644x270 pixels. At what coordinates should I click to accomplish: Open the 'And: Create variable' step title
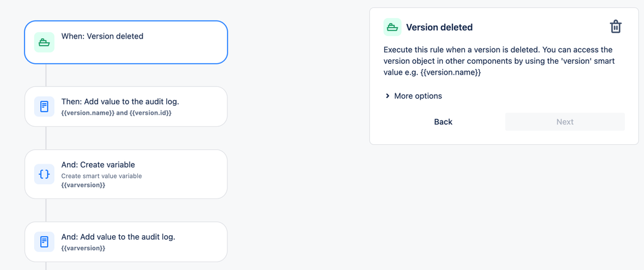pos(98,164)
